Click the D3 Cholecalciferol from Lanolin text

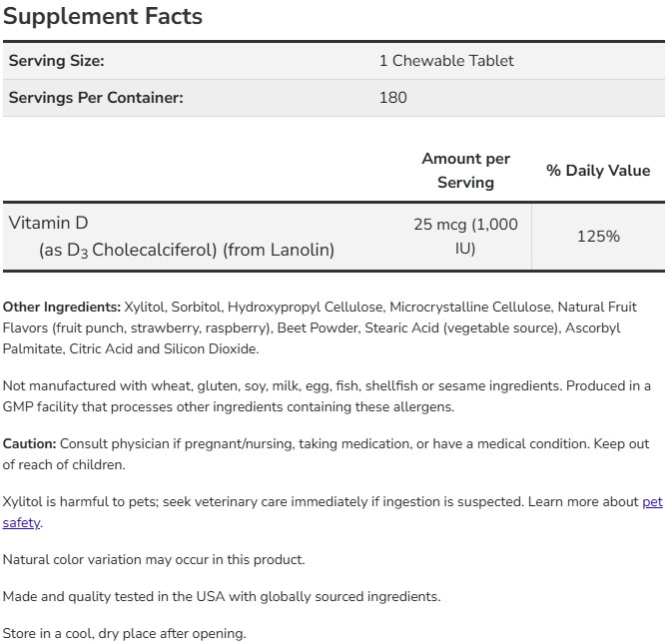(186, 251)
